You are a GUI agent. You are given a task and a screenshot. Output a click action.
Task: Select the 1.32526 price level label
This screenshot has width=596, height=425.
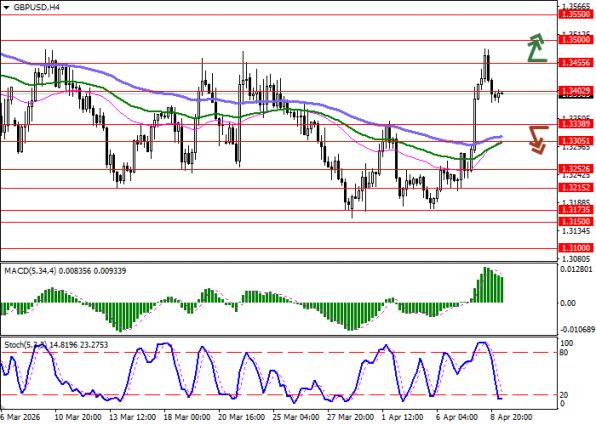(x=576, y=168)
